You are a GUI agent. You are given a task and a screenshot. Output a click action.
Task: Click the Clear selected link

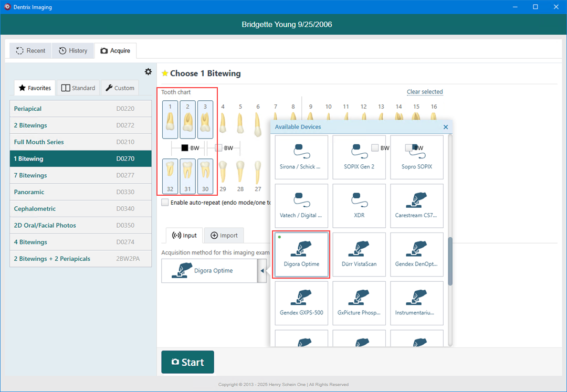(x=424, y=92)
